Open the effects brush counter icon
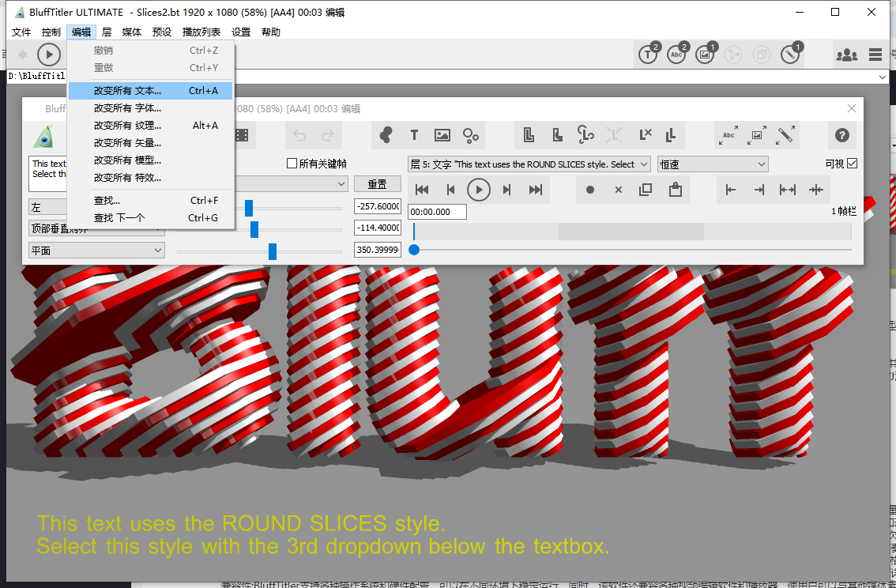 pos(791,55)
